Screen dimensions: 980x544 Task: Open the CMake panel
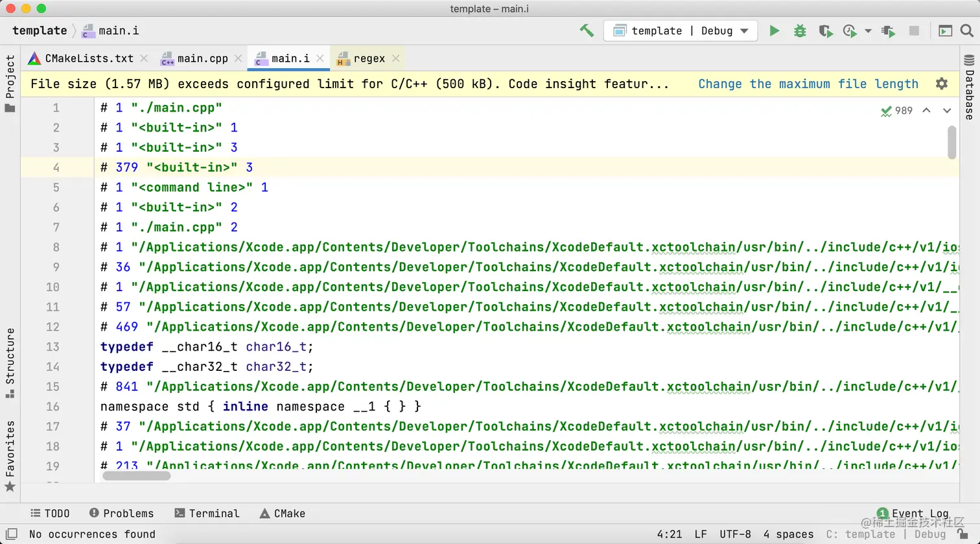(x=283, y=514)
